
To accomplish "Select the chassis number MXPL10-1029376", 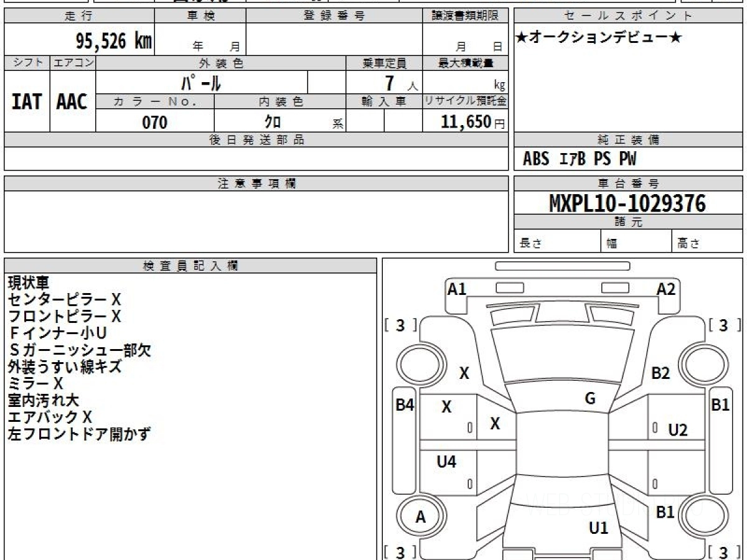I will click(627, 203).
